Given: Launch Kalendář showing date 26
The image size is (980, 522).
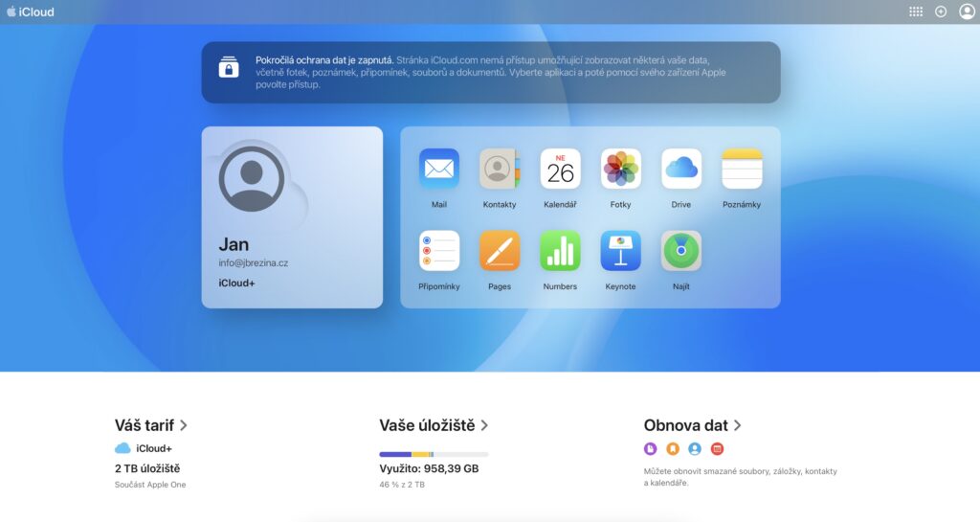Looking at the screenshot, I should pyautogui.click(x=560, y=170).
